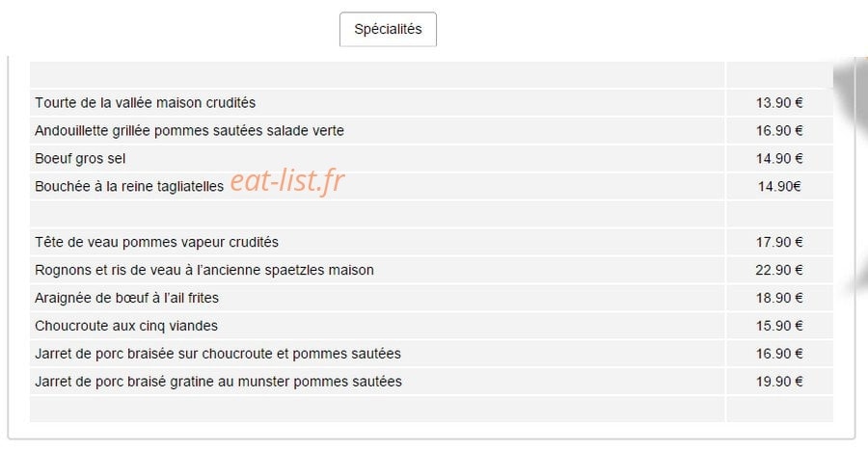
Task: Select the 22.90 € price
Action: [779, 270]
